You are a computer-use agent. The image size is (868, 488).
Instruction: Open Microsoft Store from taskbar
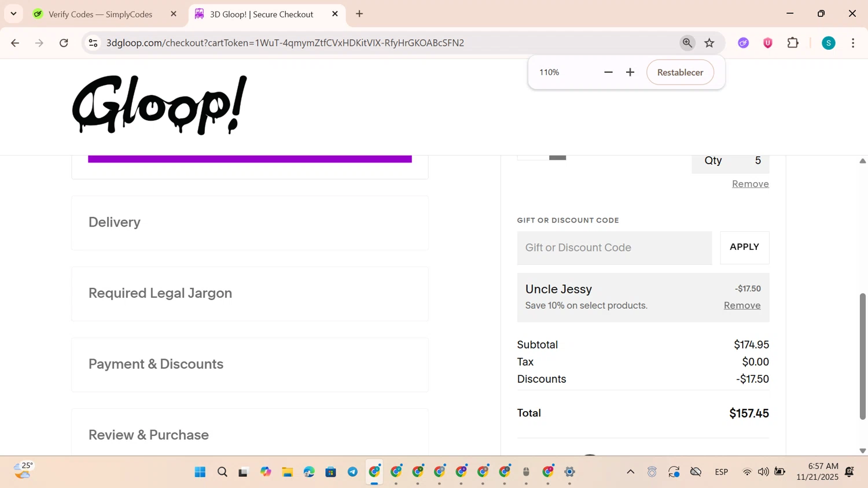(330, 472)
